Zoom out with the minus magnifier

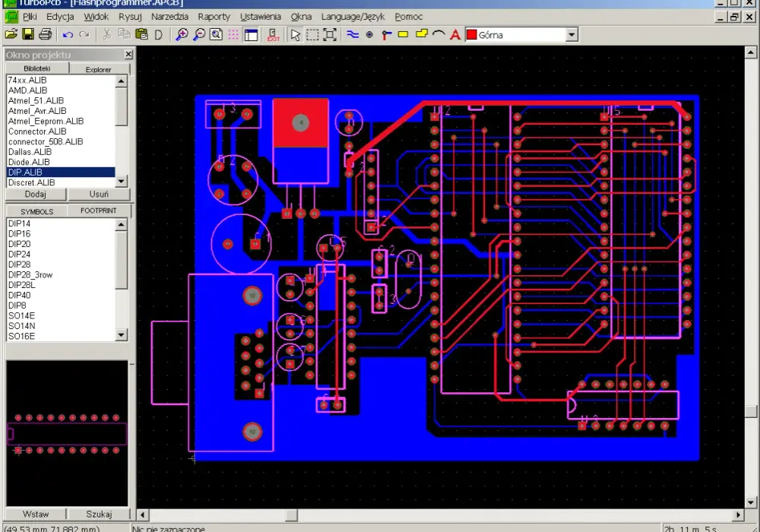tap(198, 34)
